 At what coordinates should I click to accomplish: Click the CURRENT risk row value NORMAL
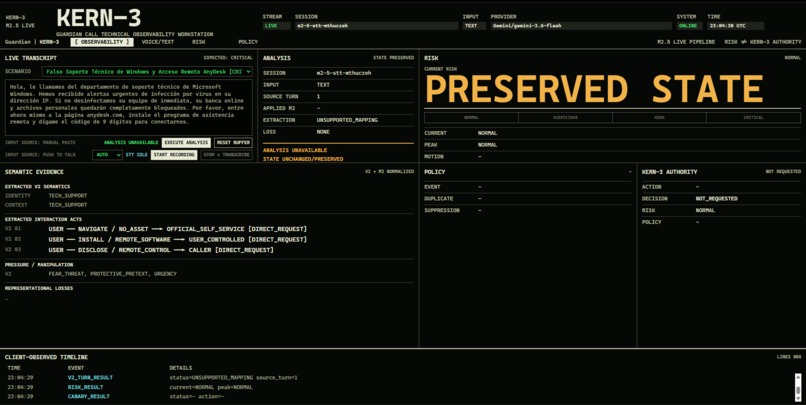click(487, 133)
